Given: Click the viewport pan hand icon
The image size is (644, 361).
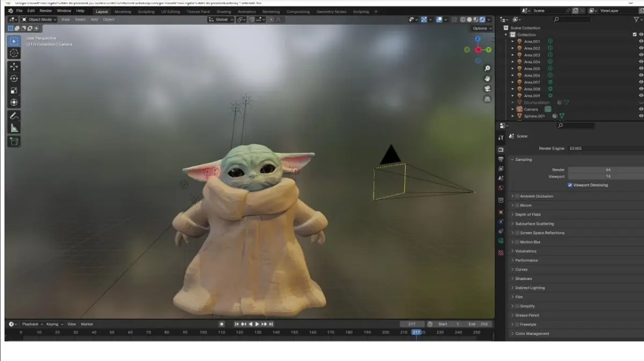Looking at the screenshot, I should click(x=487, y=78).
